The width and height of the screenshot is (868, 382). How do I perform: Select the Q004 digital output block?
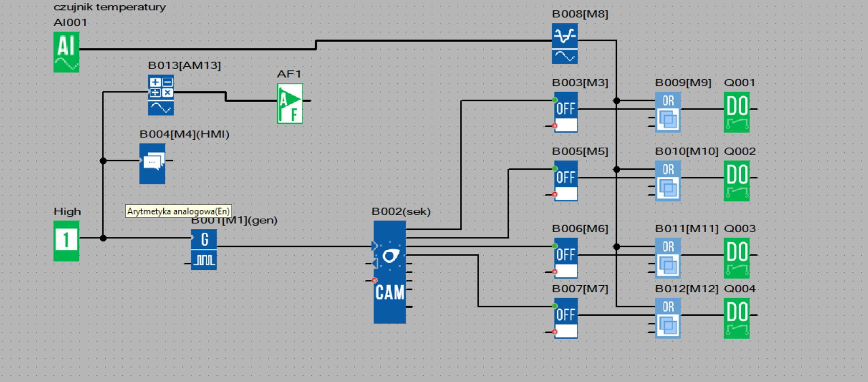737,318
